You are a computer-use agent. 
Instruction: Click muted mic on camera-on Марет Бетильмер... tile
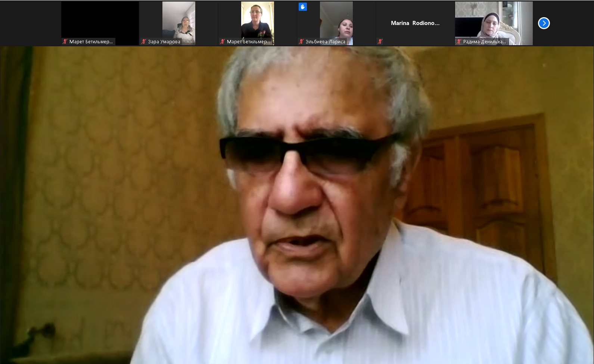[x=223, y=41]
